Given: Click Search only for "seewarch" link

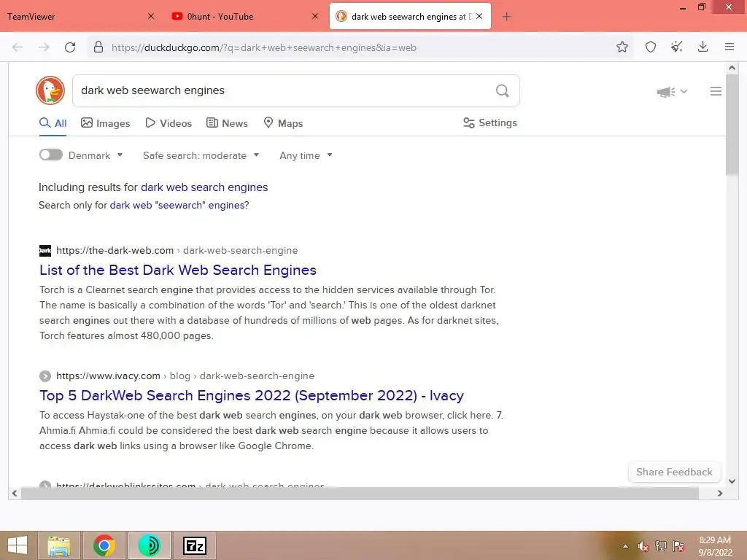Looking at the screenshot, I should [179, 205].
